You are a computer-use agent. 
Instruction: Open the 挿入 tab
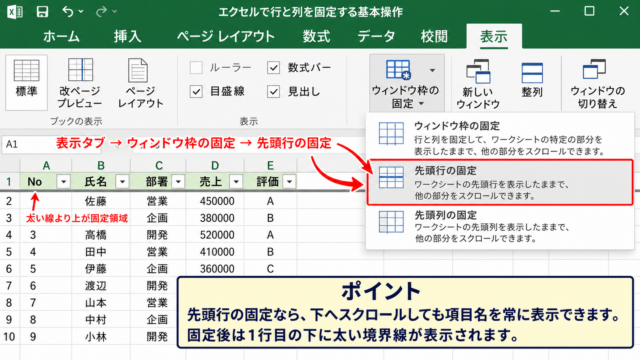click(x=127, y=36)
